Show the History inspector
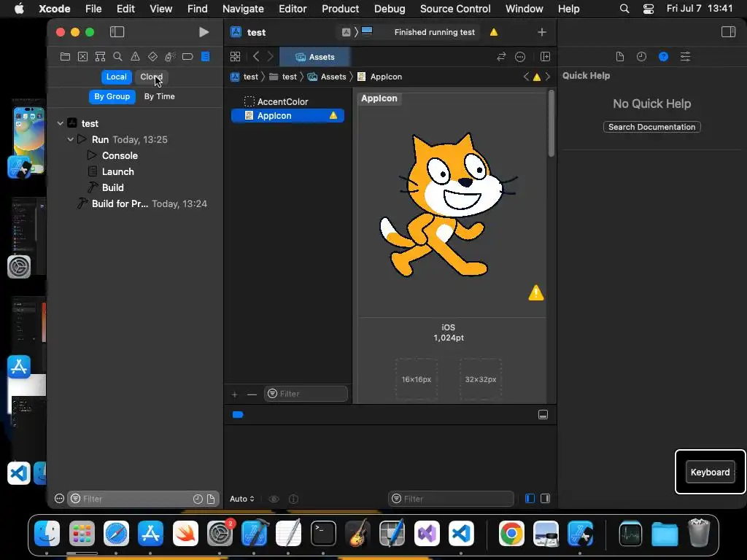The width and height of the screenshot is (747, 560). click(x=642, y=57)
